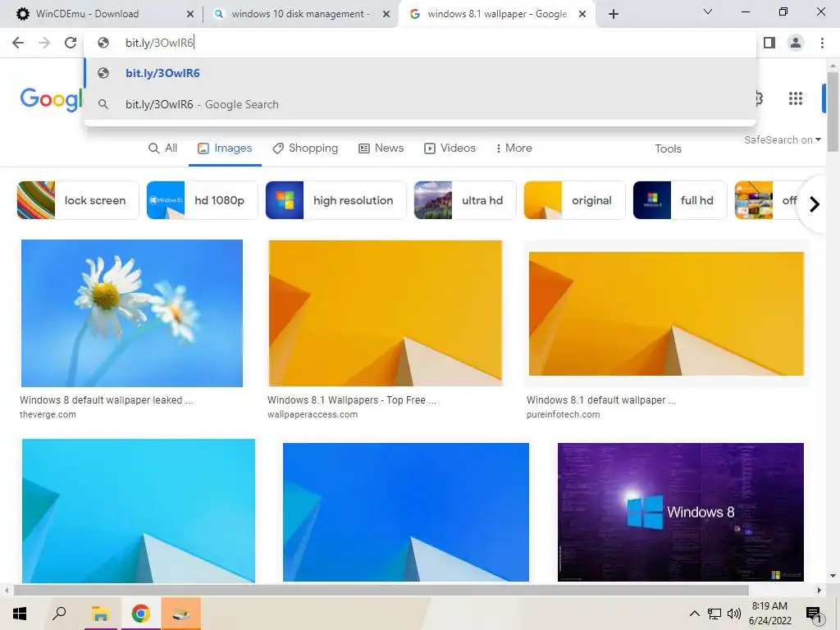The height and width of the screenshot is (630, 840).
Task: Select the Images search tab
Action: click(225, 148)
